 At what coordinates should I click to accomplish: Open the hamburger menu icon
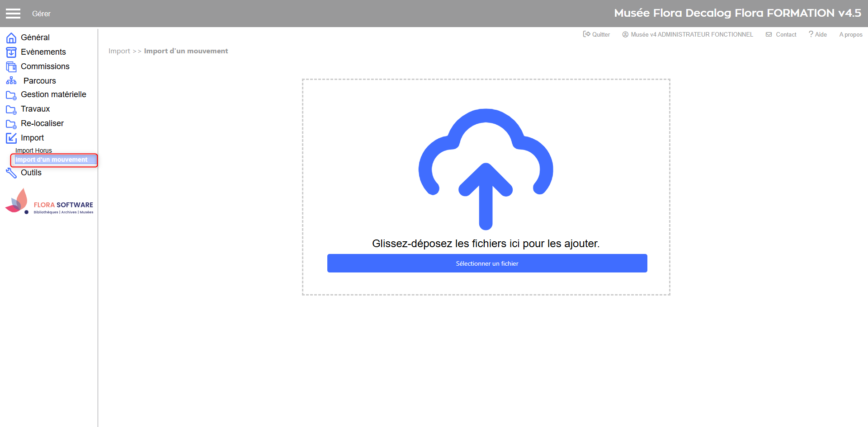pyautogui.click(x=13, y=14)
